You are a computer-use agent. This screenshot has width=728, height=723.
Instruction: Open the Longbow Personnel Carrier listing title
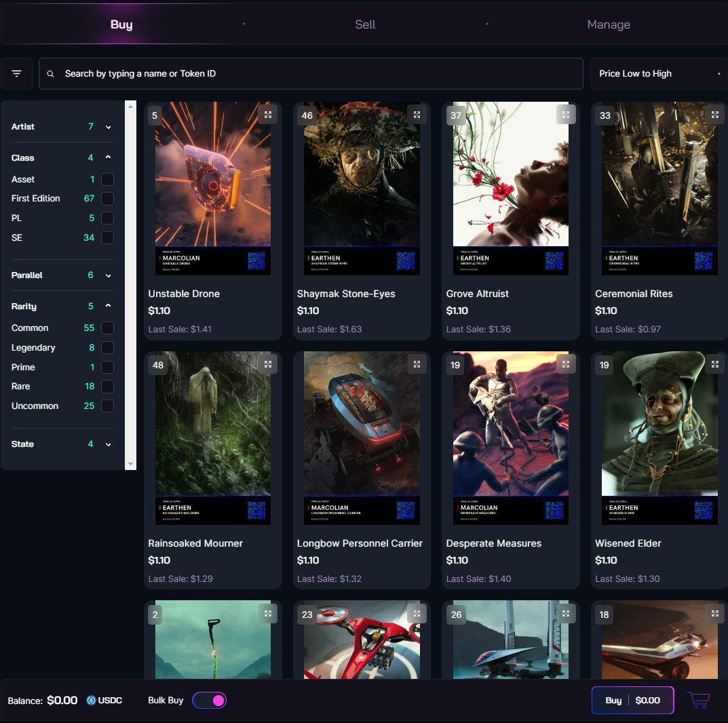pos(360,543)
